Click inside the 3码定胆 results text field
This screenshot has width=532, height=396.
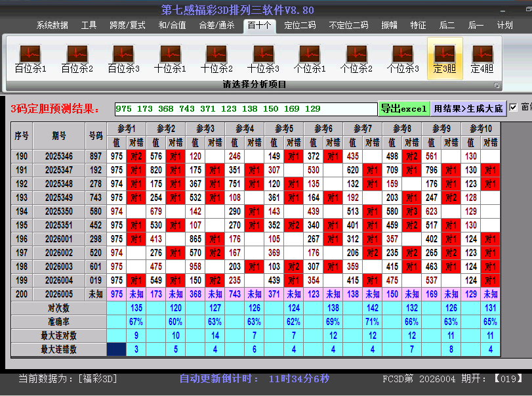(x=245, y=108)
